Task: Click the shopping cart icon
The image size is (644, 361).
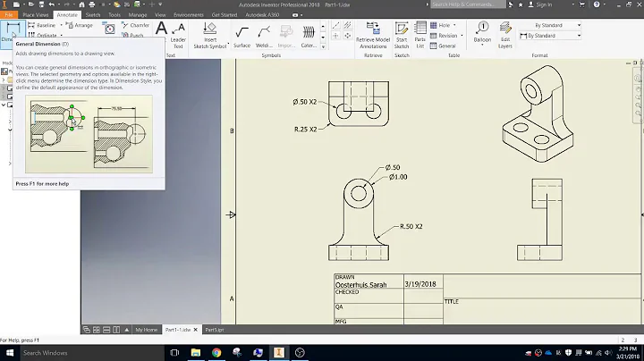Action: (x=582, y=4)
